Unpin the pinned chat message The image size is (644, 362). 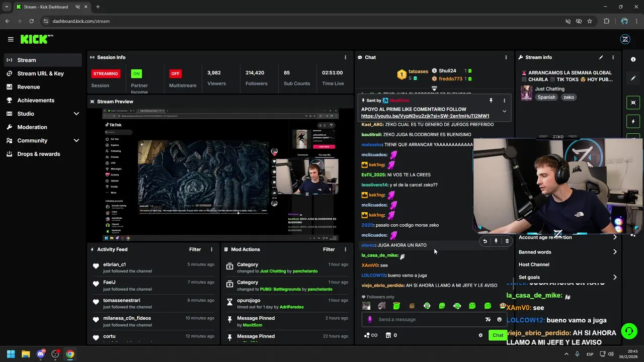pyautogui.click(x=491, y=101)
